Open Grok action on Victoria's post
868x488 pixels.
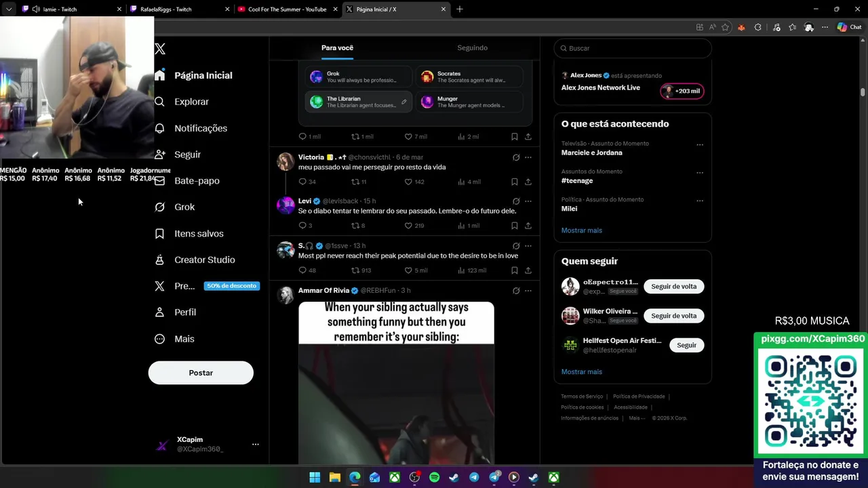[516, 157]
